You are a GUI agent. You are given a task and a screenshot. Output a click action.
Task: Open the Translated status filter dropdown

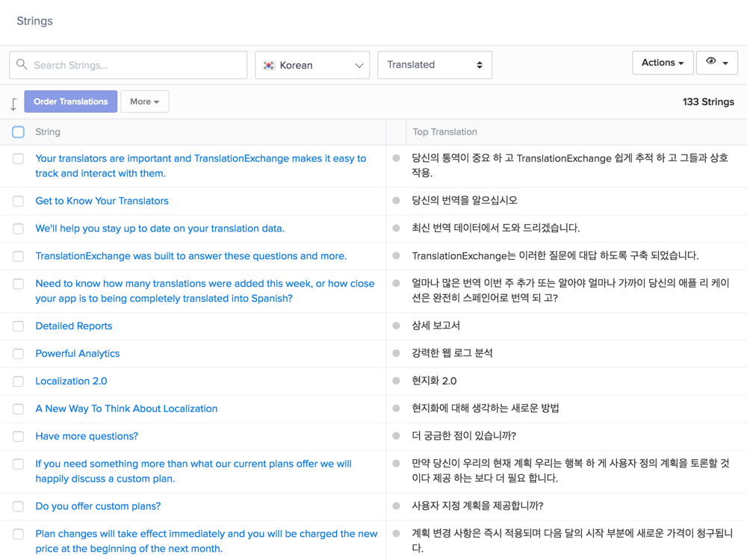point(434,65)
